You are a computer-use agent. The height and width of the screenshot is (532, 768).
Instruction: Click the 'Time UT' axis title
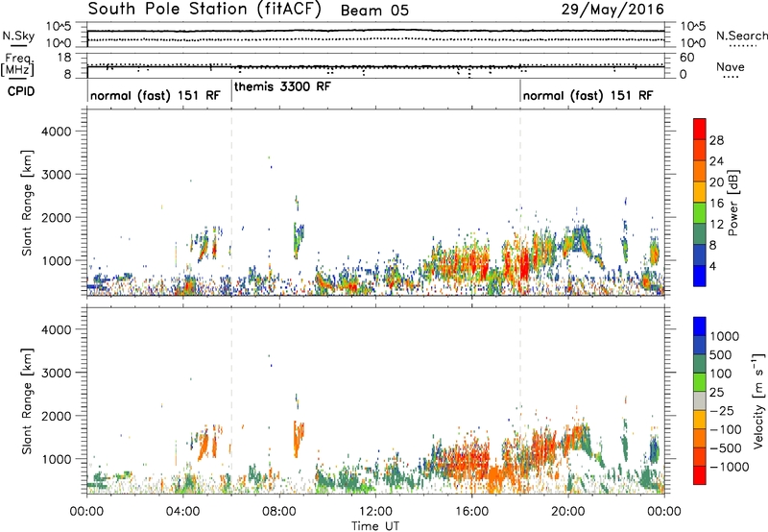tap(375, 525)
